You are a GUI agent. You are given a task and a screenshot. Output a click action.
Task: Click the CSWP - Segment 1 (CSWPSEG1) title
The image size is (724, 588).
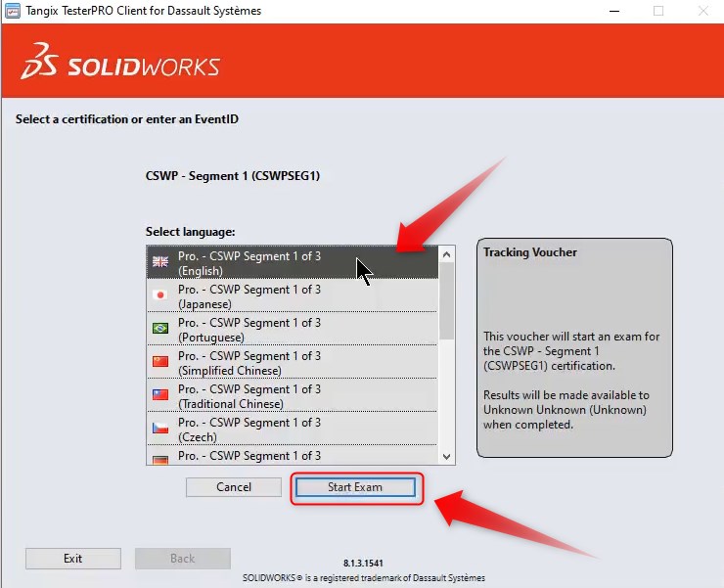click(233, 176)
